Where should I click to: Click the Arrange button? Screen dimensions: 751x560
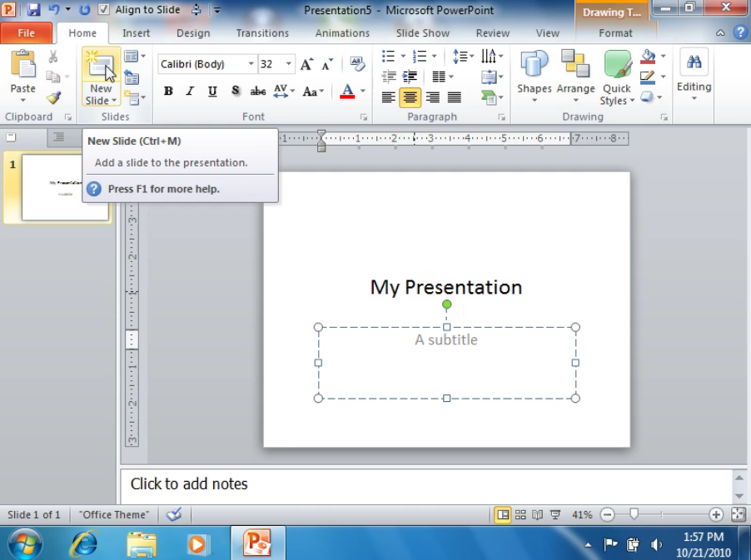[x=575, y=75]
